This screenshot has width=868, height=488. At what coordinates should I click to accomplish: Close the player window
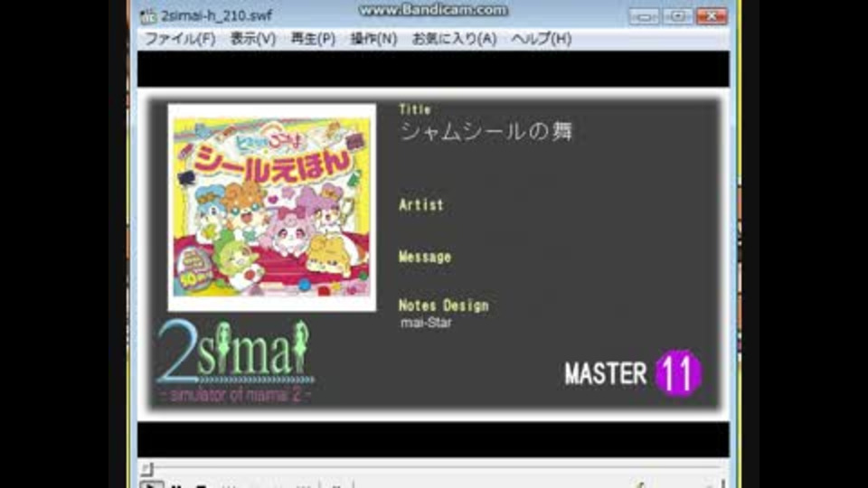pos(712,16)
